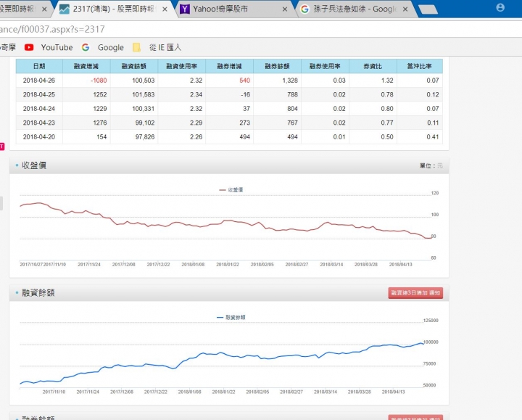Open the Chrome profile avatar icon
522x420 pixels.
[500, 8]
